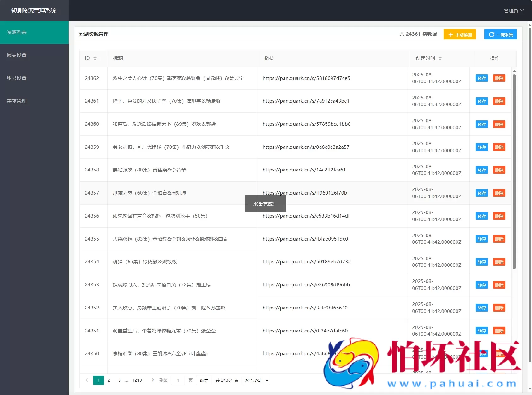
Task: Click 转存 for record 24362
Action: [482, 78]
